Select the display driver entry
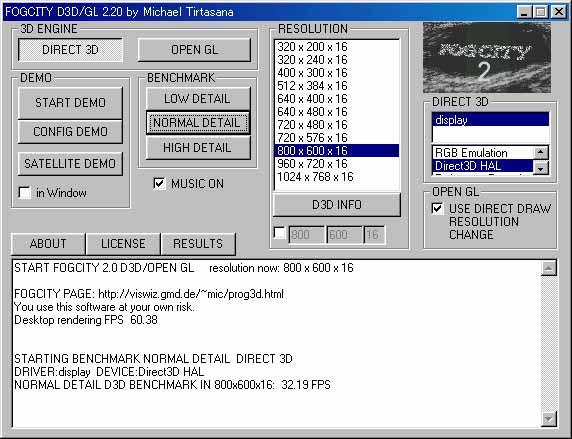The image size is (572, 439). (x=491, y=120)
